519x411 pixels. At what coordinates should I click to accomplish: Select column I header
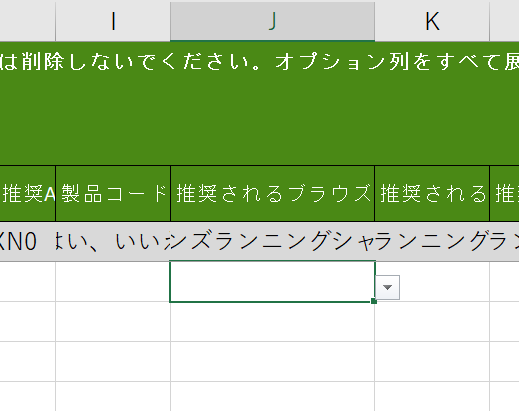click(x=113, y=21)
